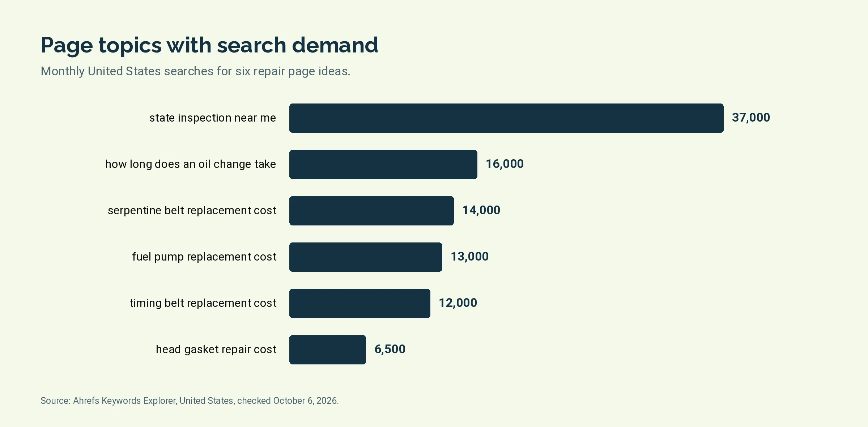The image size is (868, 427).
Task: Click the 13,000 value label
Action: coord(469,257)
